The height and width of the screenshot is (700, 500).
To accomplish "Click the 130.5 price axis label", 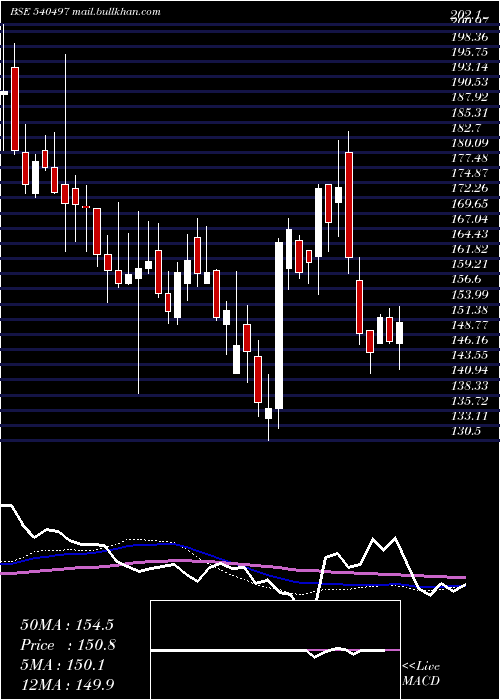I will (x=466, y=431).
